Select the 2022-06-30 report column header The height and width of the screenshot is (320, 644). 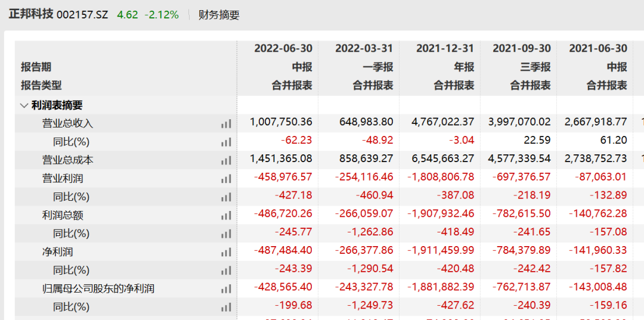(x=283, y=48)
